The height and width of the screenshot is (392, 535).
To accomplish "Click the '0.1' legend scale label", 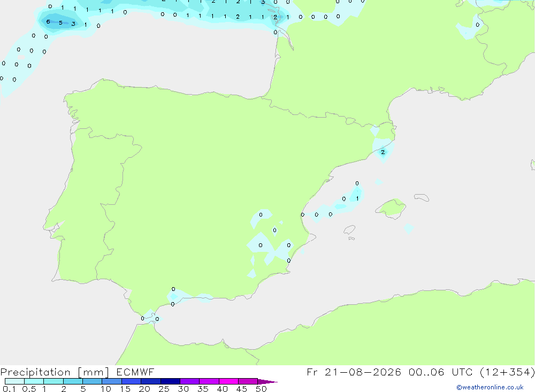I will [9, 389].
